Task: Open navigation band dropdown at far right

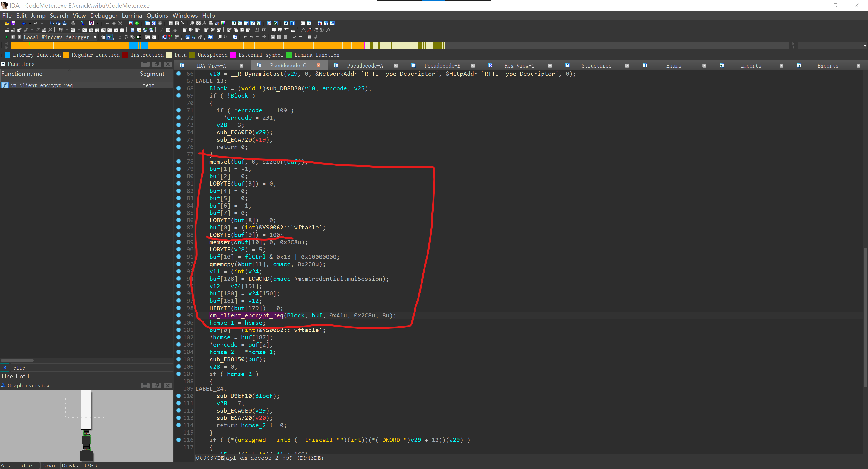Action: click(x=865, y=46)
